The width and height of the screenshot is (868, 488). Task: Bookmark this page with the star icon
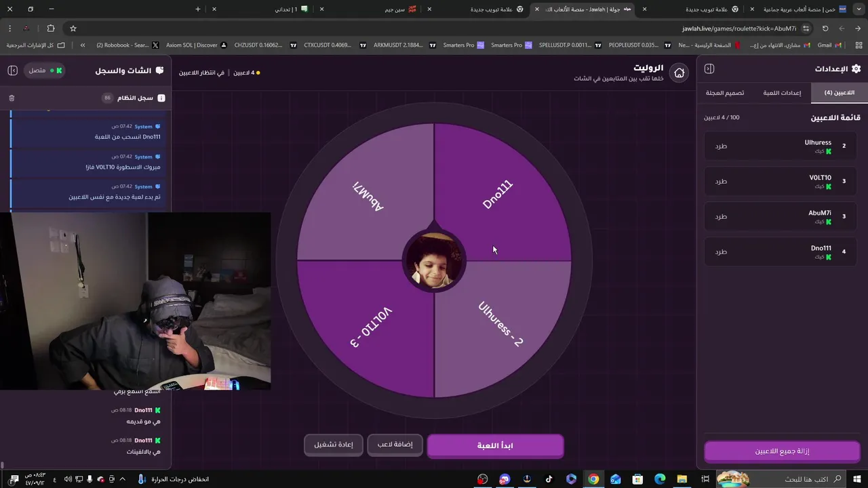[73, 28]
